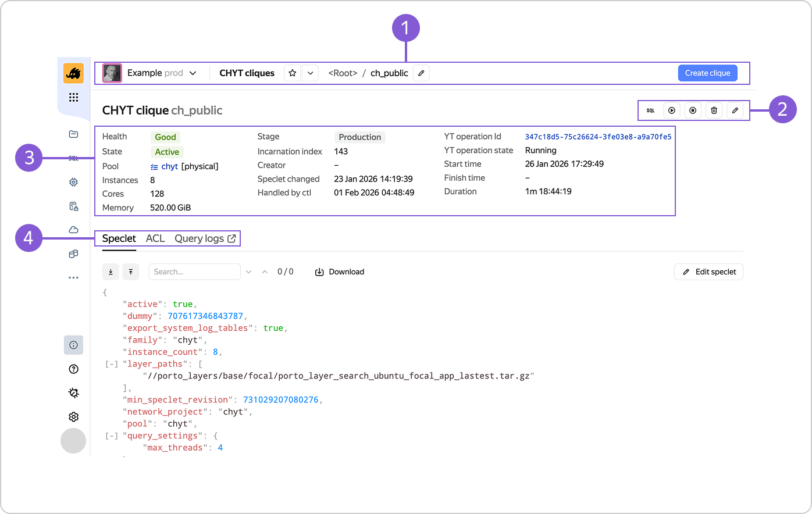This screenshot has height=514, width=812.
Task: Open the YT operation Id link
Action: [598, 137]
